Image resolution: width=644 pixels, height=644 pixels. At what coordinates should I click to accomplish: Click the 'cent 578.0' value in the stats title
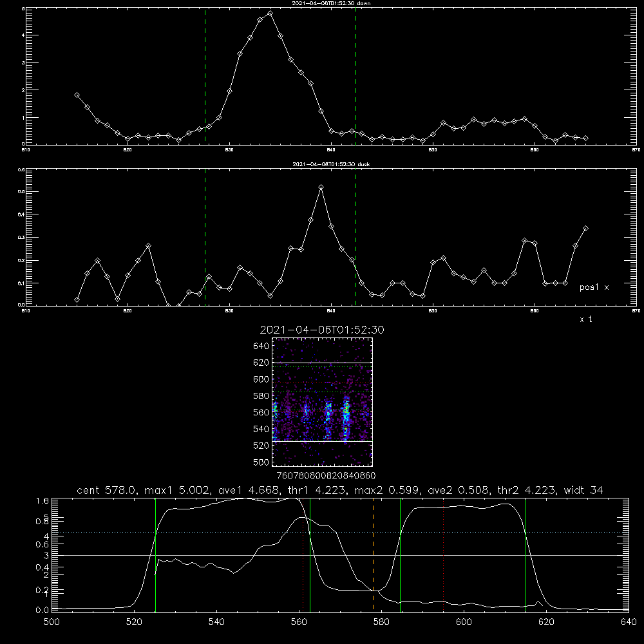108,490
